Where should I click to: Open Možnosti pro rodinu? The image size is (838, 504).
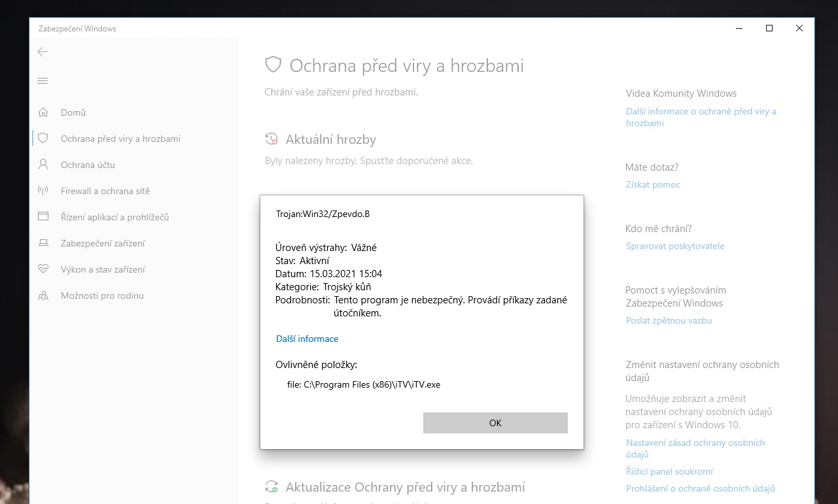pyautogui.click(x=102, y=295)
